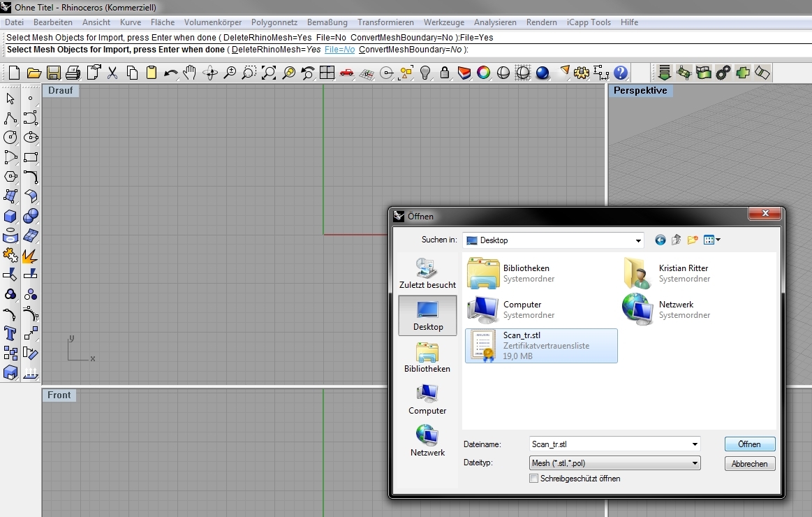Choose the Zoom Window tool
Image resolution: width=812 pixels, height=517 pixels.
pyautogui.click(x=249, y=73)
